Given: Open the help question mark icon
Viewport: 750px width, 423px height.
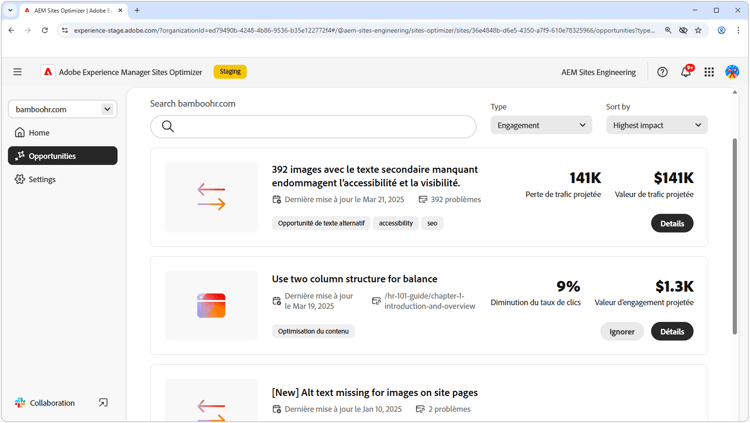Looking at the screenshot, I should (x=662, y=72).
